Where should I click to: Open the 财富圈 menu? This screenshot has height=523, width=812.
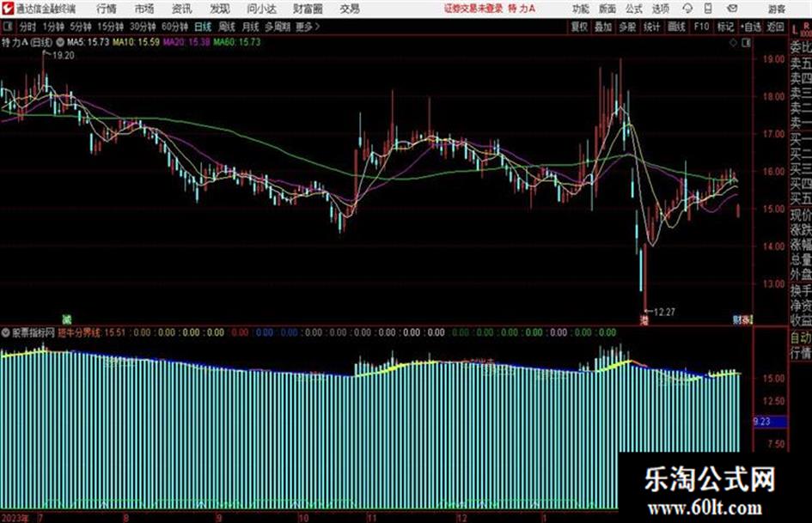pos(308,9)
